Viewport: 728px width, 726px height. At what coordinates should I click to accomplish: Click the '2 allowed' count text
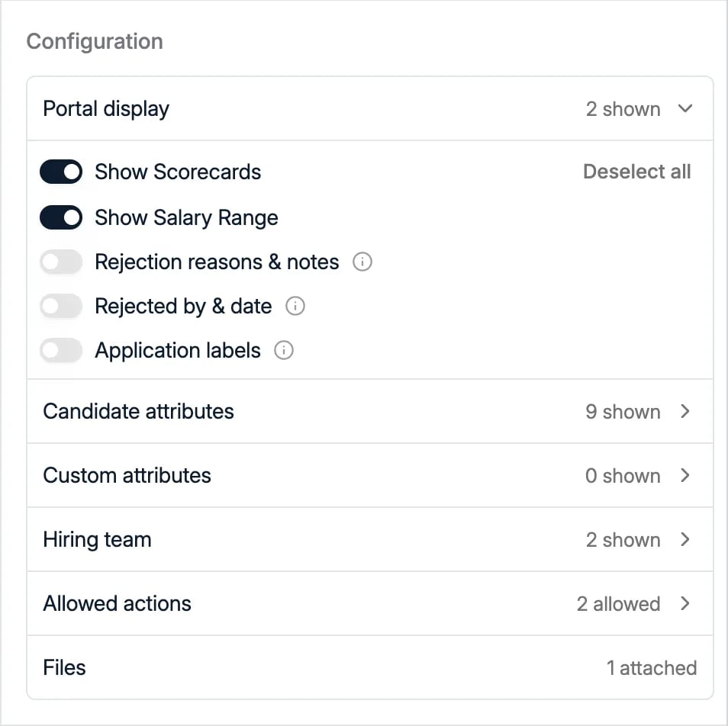coord(618,604)
